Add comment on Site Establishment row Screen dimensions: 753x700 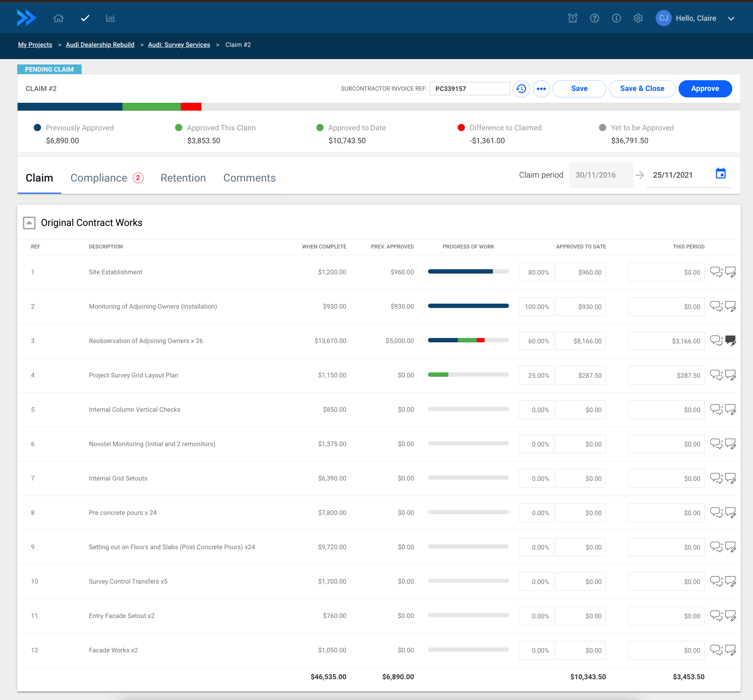(x=716, y=272)
